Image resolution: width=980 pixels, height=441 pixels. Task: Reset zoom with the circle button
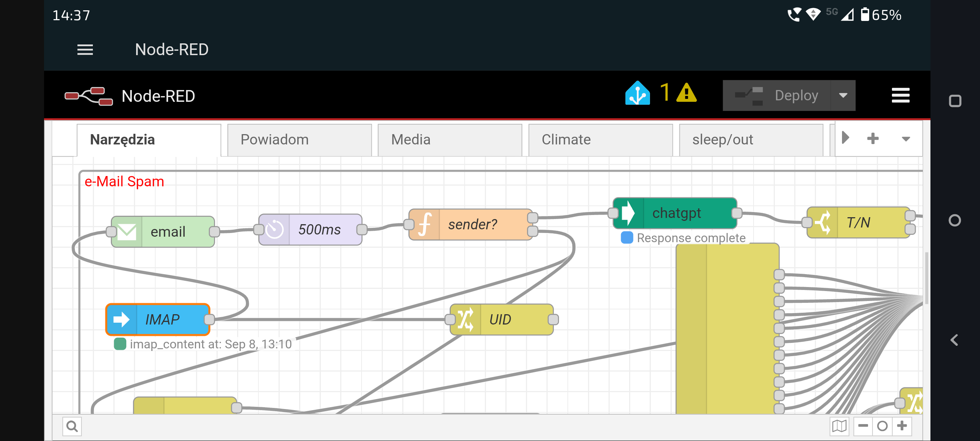tap(882, 426)
